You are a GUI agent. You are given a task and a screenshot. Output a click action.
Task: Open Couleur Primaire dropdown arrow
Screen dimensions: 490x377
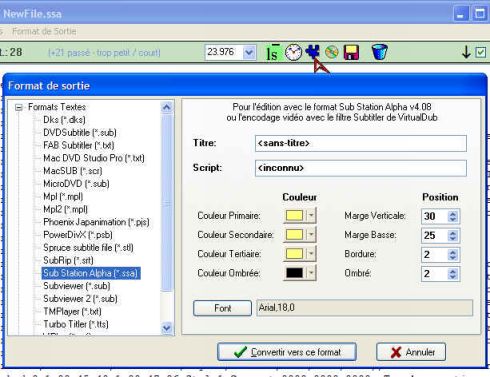(311, 216)
